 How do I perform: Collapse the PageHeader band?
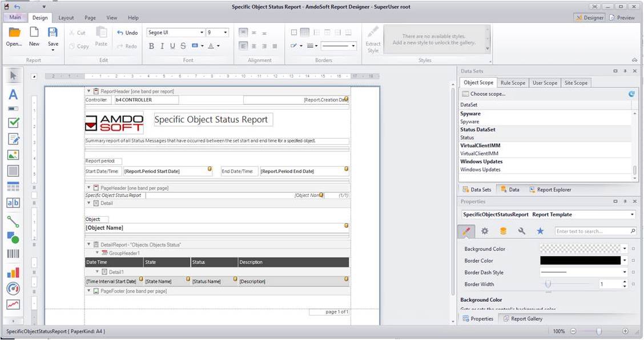[x=88, y=188]
